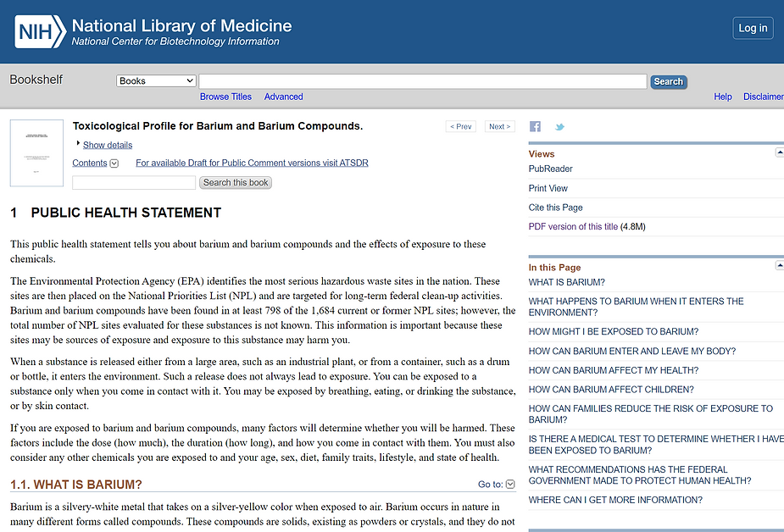Share page via Twitter bird icon
The width and height of the screenshot is (784, 532).
pyautogui.click(x=559, y=127)
